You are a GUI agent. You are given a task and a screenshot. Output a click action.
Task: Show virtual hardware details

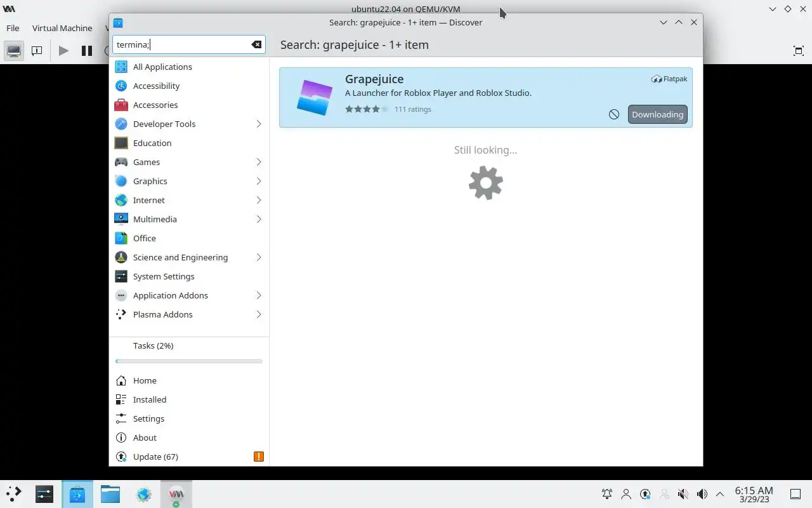tap(37, 51)
